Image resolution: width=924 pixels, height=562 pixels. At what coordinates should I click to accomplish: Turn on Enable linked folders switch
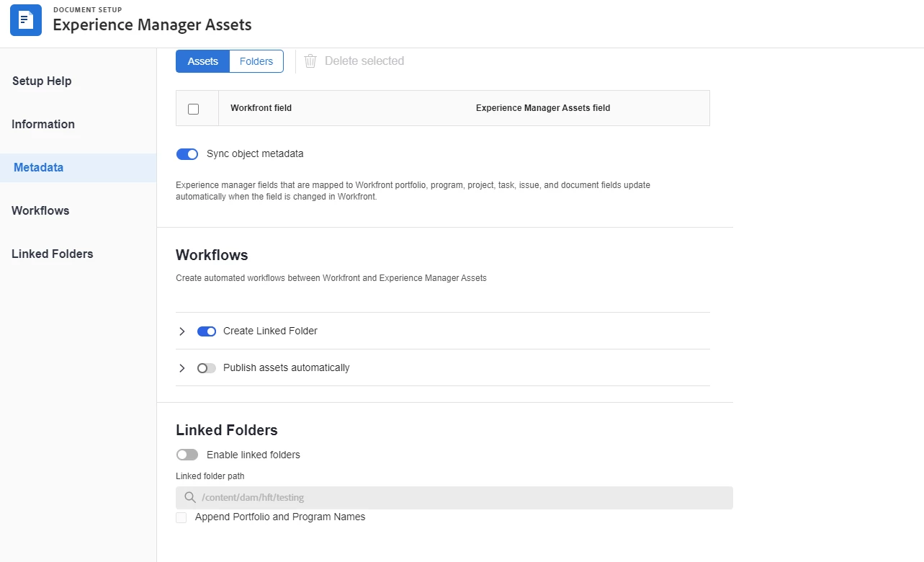(x=187, y=455)
